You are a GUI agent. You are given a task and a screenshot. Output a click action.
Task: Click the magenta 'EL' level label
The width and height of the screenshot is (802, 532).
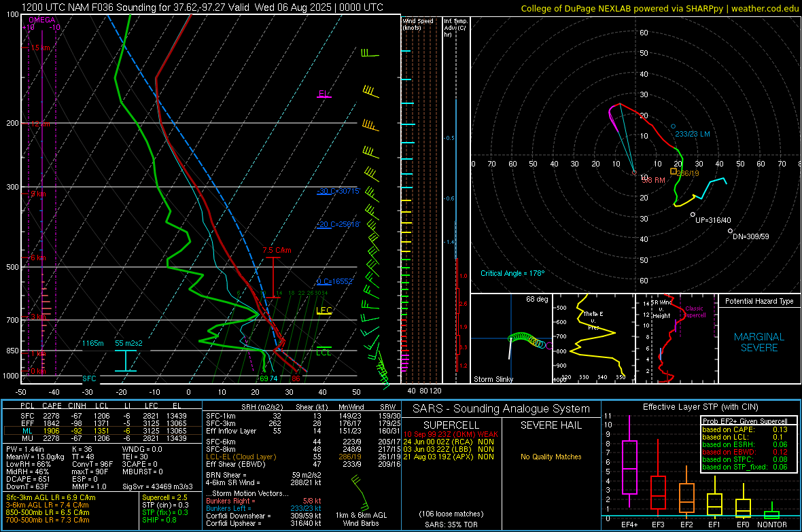coord(324,94)
